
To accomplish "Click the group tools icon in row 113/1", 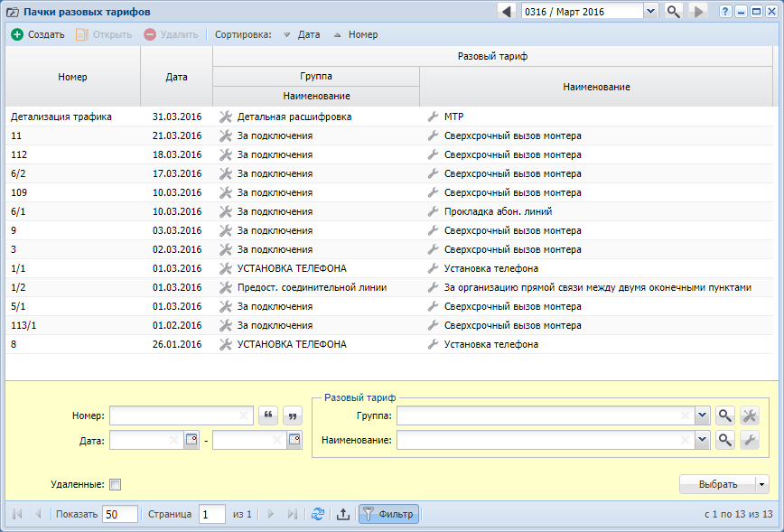I will click(x=226, y=325).
